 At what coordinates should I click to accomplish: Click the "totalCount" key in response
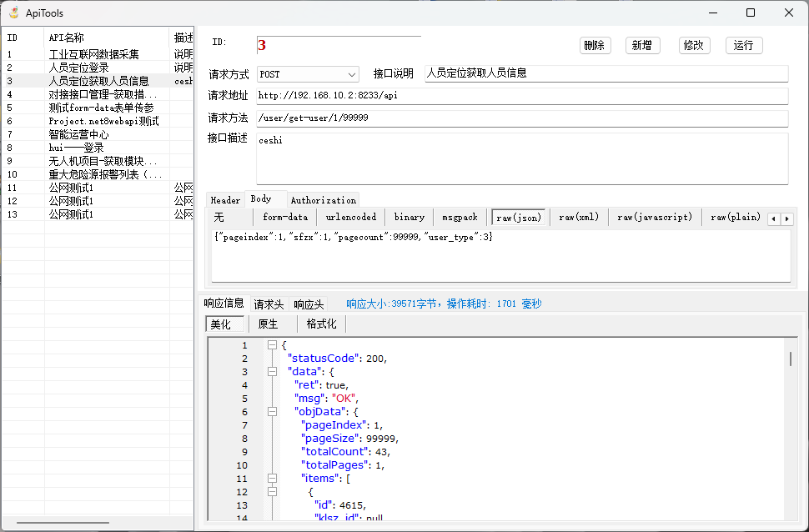335,451
